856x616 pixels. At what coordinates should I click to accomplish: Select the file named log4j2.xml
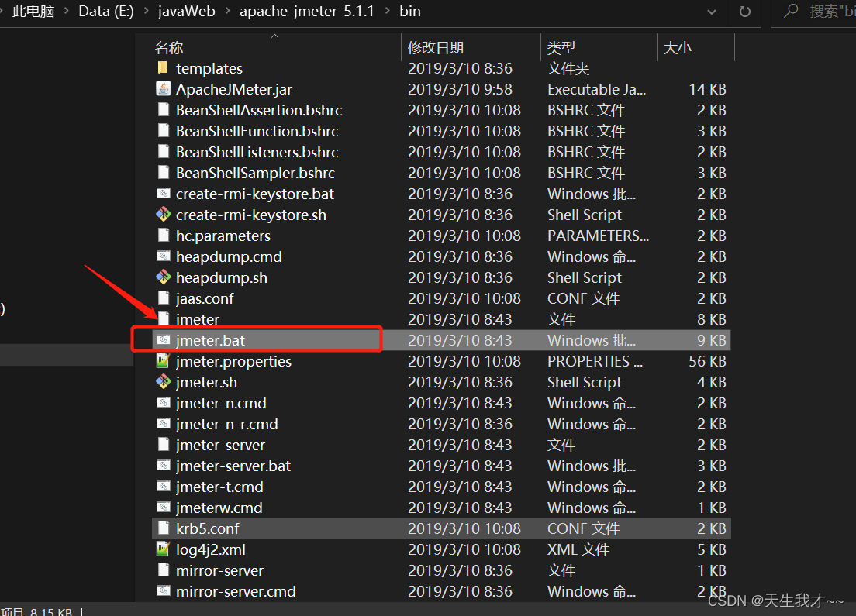210,549
